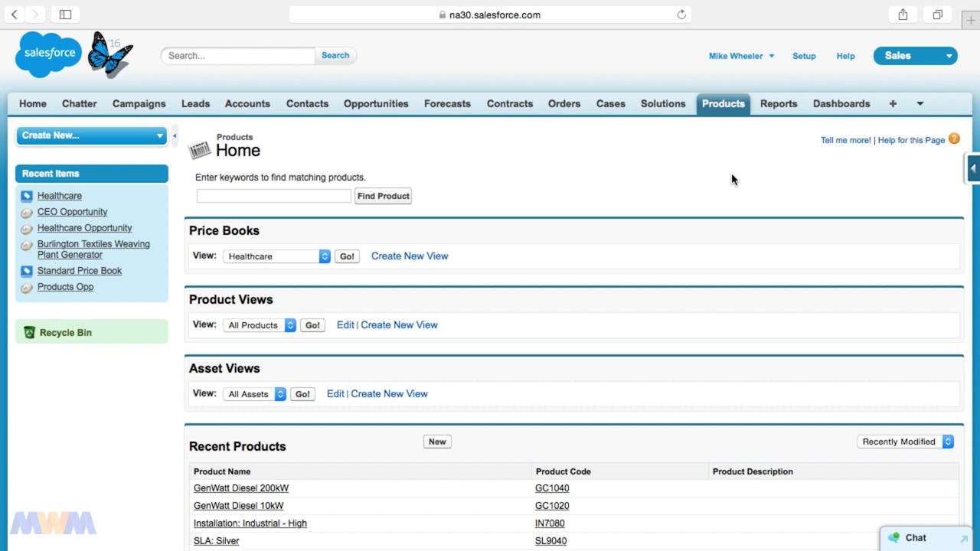Click the Setup link
This screenshot has width=980, height=551.
click(804, 56)
